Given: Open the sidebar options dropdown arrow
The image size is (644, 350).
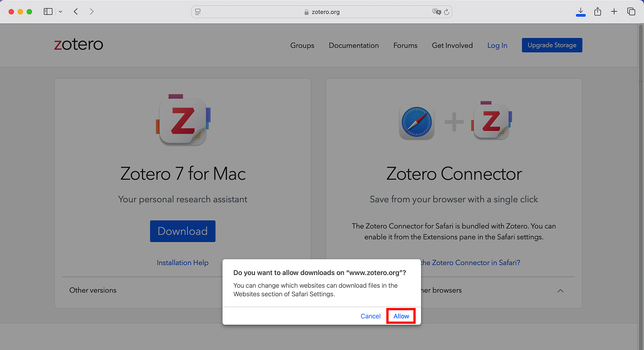Looking at the screenshot, I should pyautogui.click(x=60, y=12).
